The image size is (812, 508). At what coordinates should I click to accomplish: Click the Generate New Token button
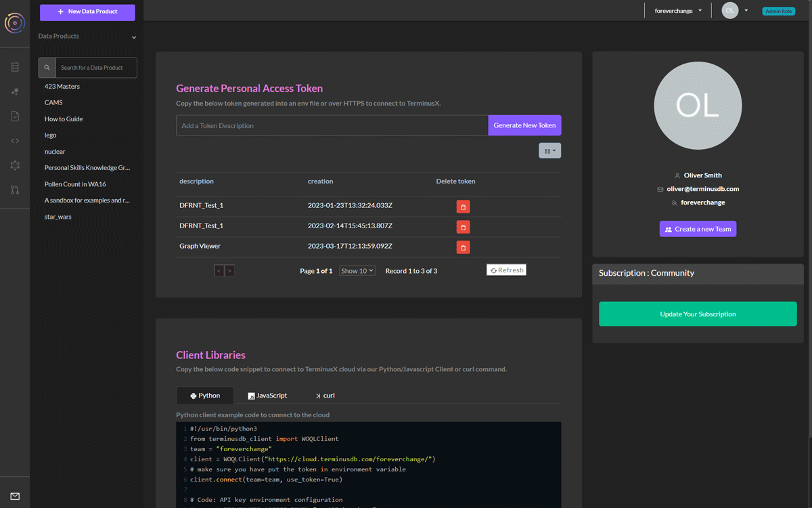[x=524, y=125]
